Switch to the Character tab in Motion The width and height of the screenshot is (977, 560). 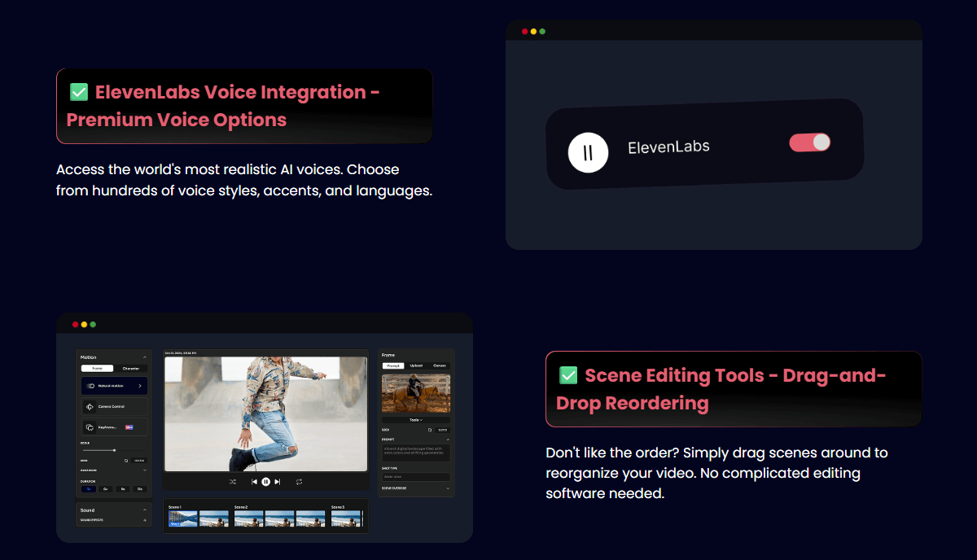click(130, 369)
